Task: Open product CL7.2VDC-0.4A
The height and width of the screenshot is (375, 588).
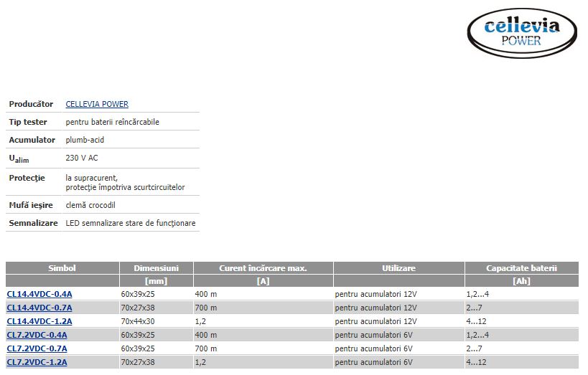Action: tap(37, 335)
